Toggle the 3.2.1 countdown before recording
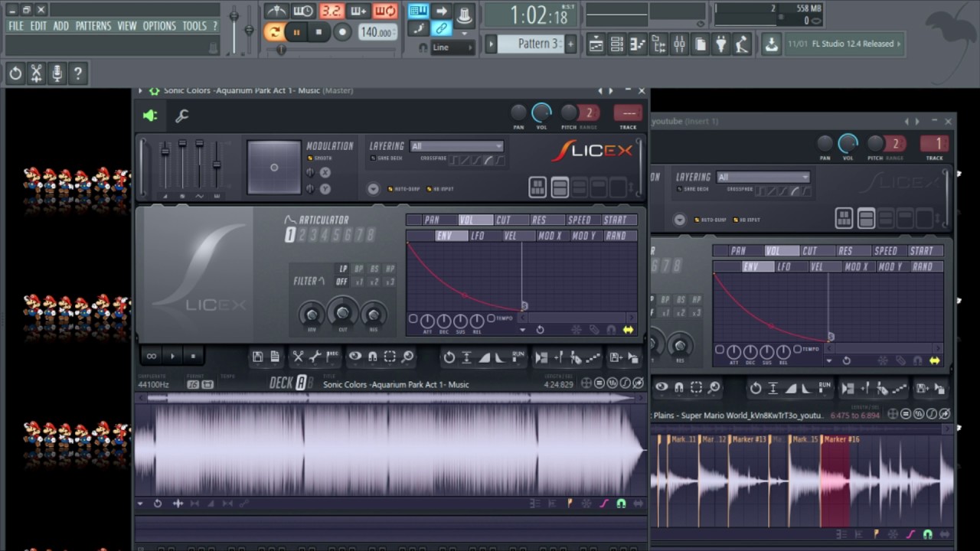This screenshot has width=980, height=551. point(331,11)
